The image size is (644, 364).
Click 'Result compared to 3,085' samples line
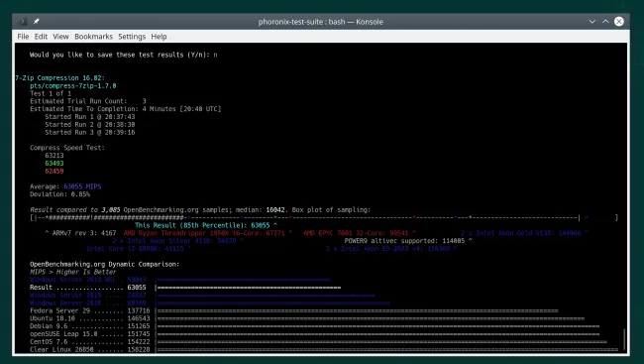pyautogui.click(x=200, y=209)
